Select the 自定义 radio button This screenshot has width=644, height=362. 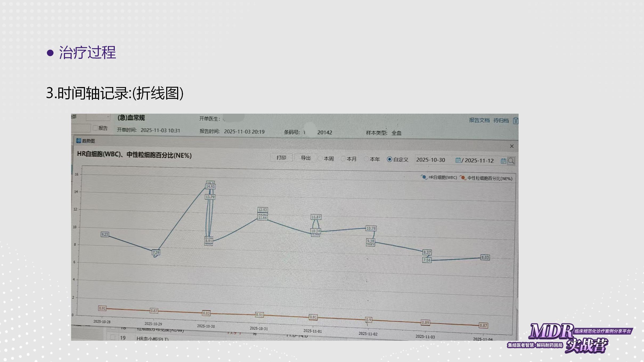(389, 159)
